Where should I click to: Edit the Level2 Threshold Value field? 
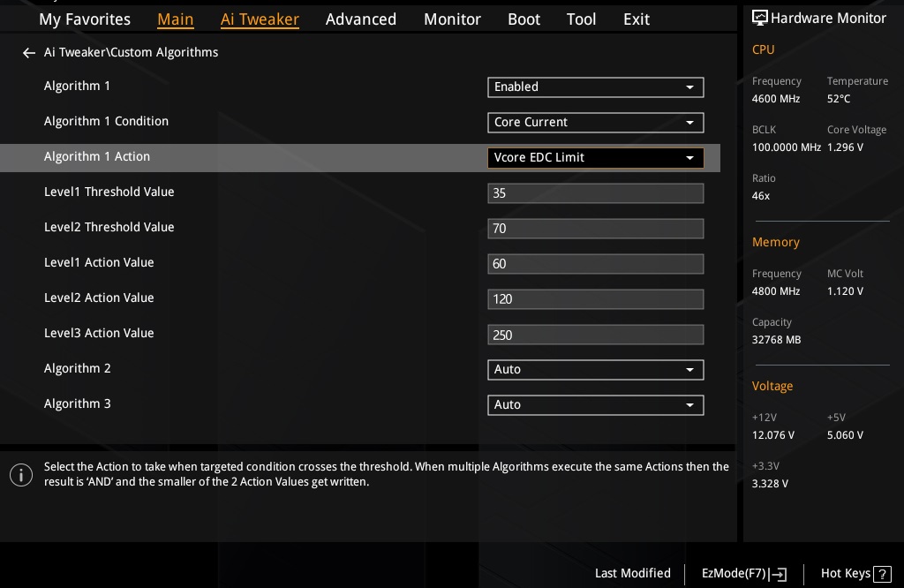click(x=596, y=229)
